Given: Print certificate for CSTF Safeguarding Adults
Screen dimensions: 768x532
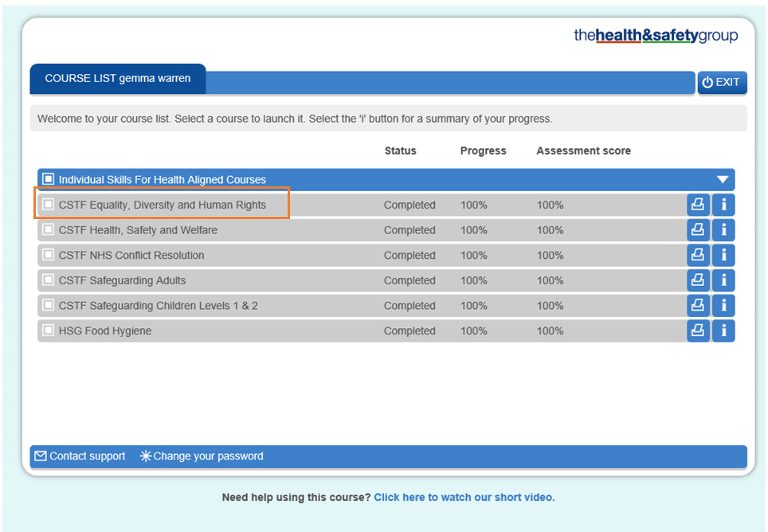Looking at the screenshot, I should pos(698,280).
